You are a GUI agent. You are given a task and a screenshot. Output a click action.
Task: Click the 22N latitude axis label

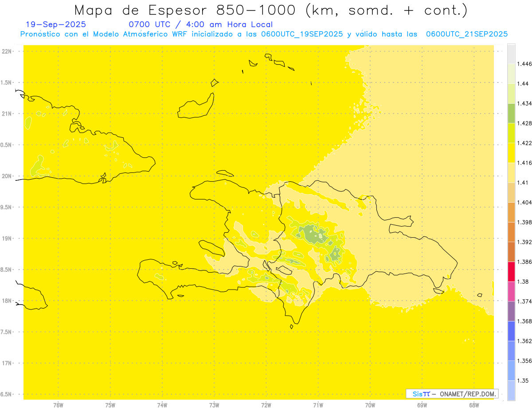(7, 51)
